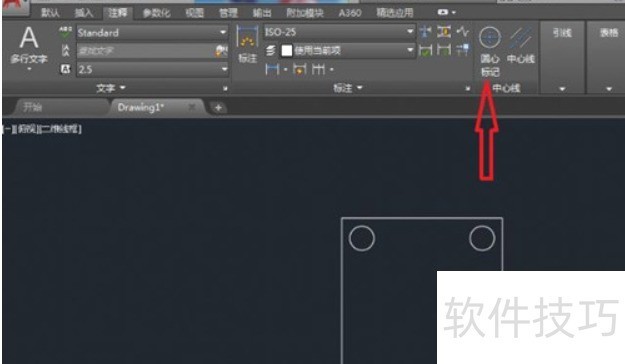625x364 pixels.
Task: Click the dimension Update icon
Action: coord(444,50)
